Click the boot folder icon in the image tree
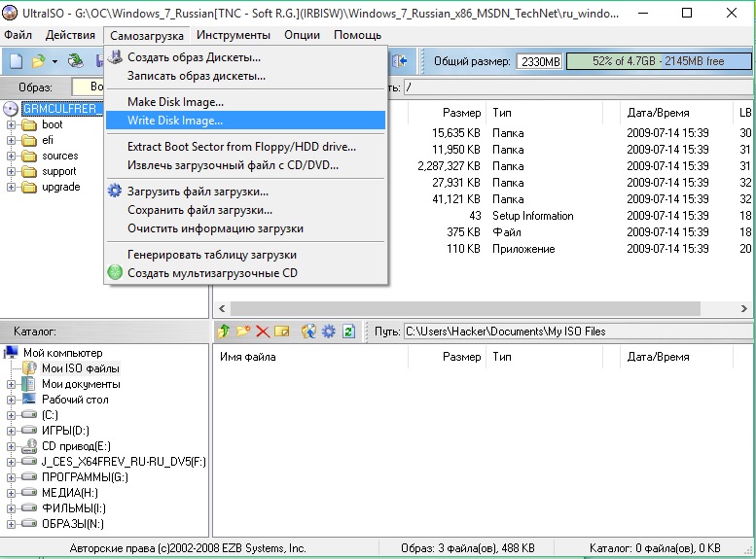The image size is (756, 559). point(29,124)
